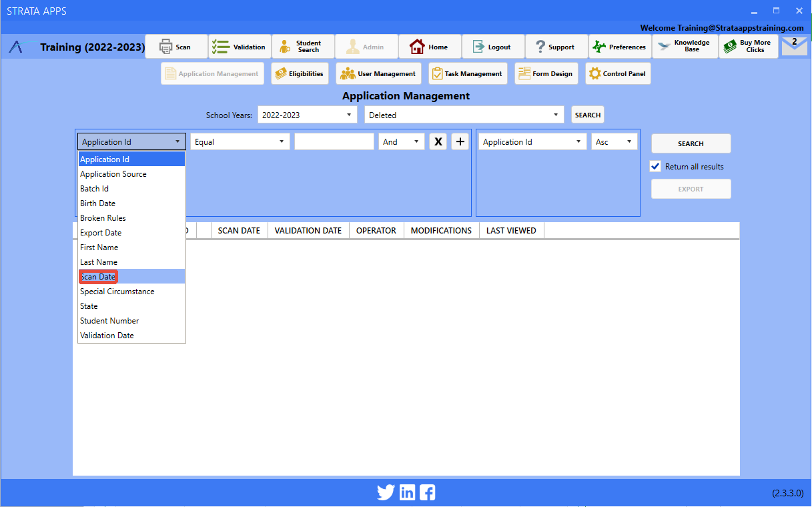
Task: Open the Control Panel
Action: 618,73
